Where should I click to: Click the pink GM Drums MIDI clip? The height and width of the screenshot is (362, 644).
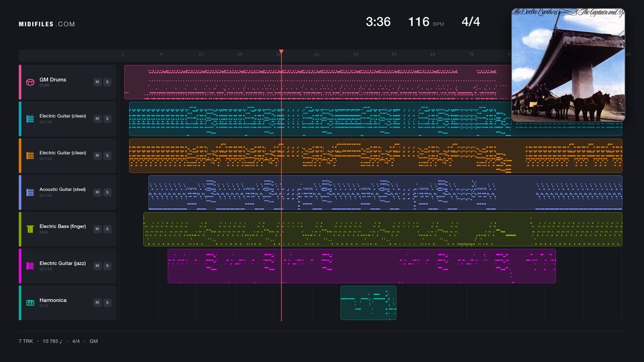[x=317, y=82]
